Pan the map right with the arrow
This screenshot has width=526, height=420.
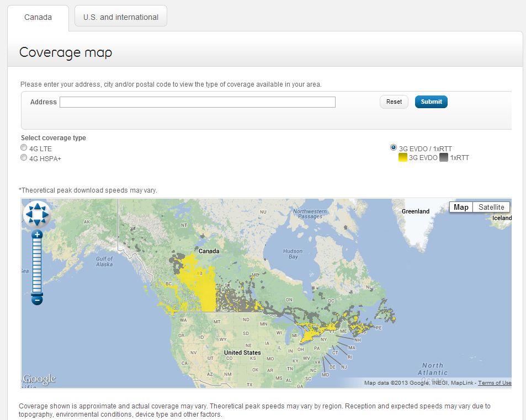click(46, 214)
